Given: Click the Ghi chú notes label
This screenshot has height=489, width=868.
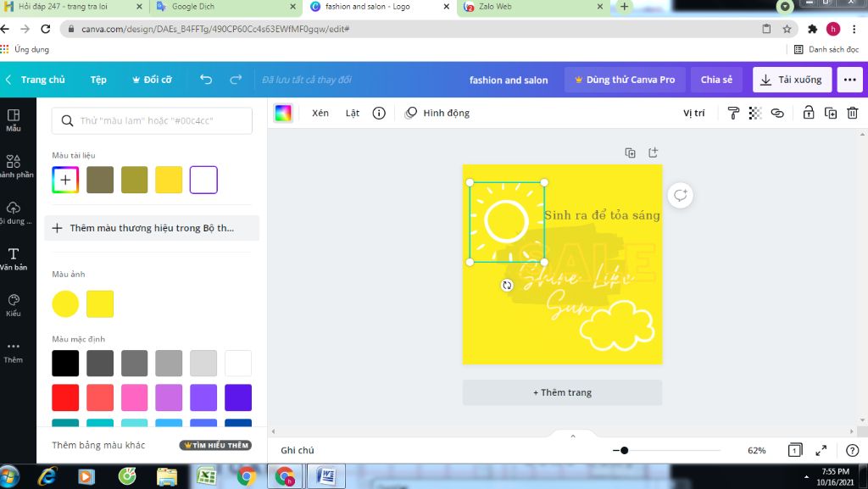Looking at the screenshot, I should [298, 450].
